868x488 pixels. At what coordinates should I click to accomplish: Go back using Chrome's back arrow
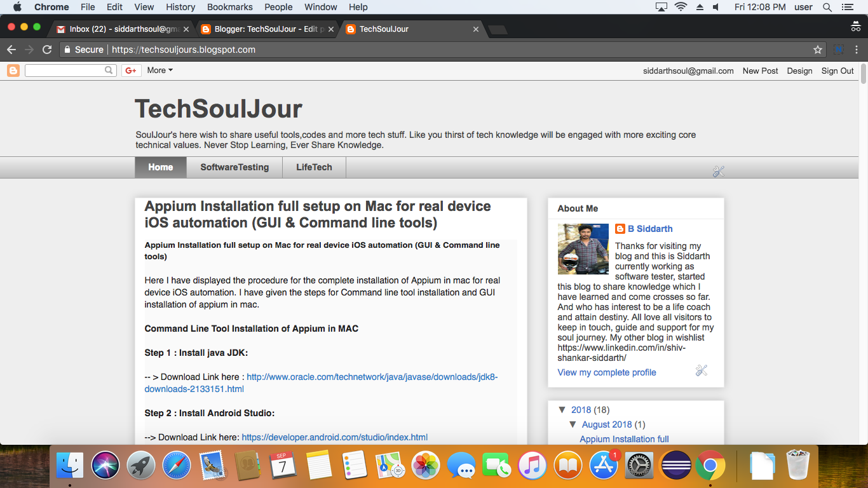(x=11, y=50)
